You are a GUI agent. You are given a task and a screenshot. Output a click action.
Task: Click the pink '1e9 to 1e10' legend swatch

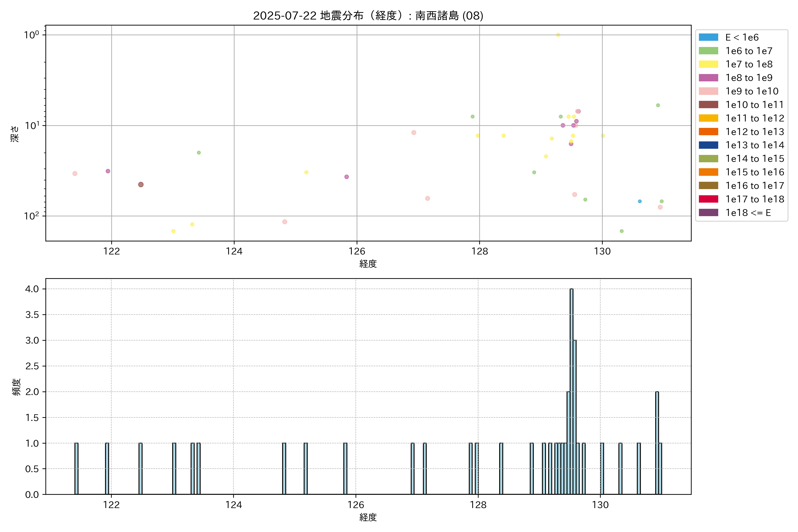click(x=708, y=91)
